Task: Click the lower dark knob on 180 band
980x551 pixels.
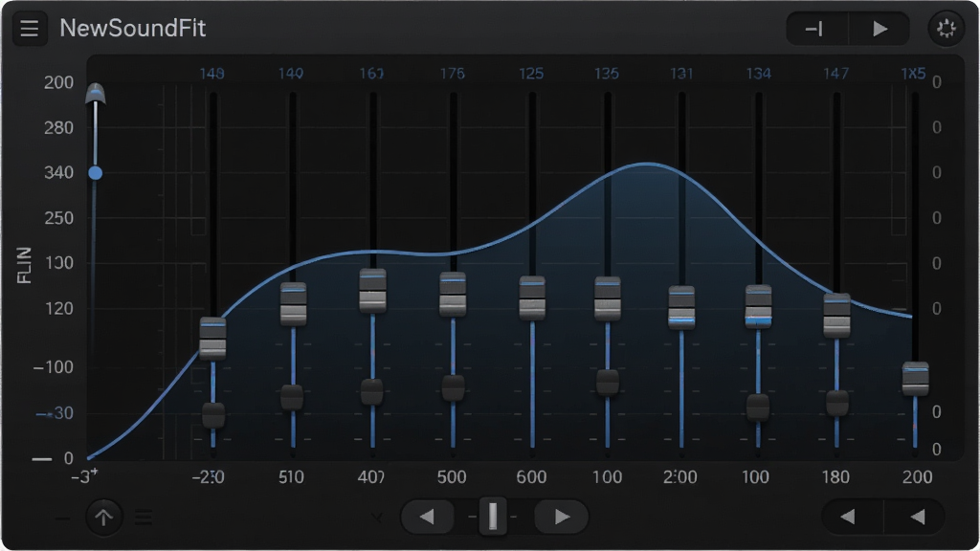Action: pyautogui.click(x=836, y=403)
